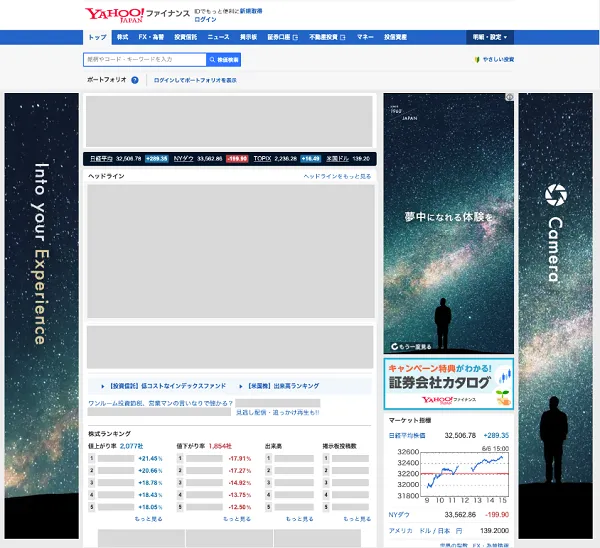Open the ニュース navigation tab

[218, 37]
